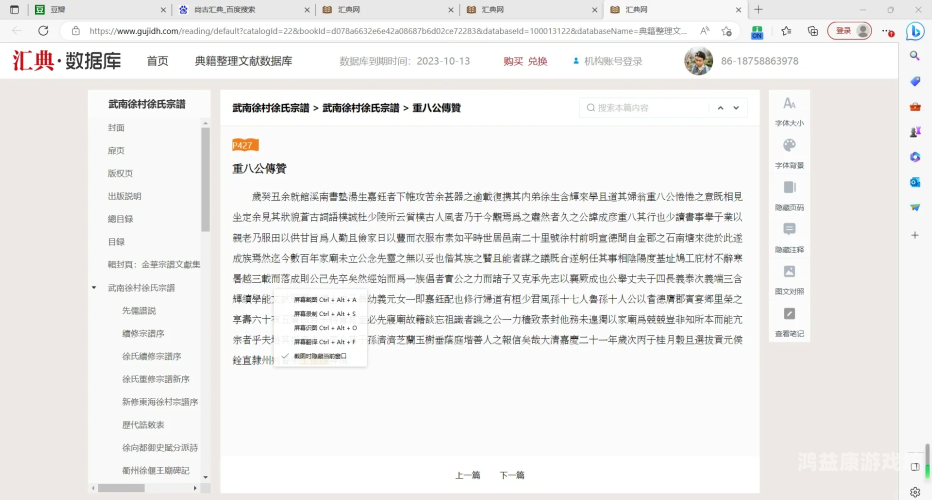Open 版权页 in the catalog
The height and width of the screenshot is (500, 932).
tap(120, 173)
